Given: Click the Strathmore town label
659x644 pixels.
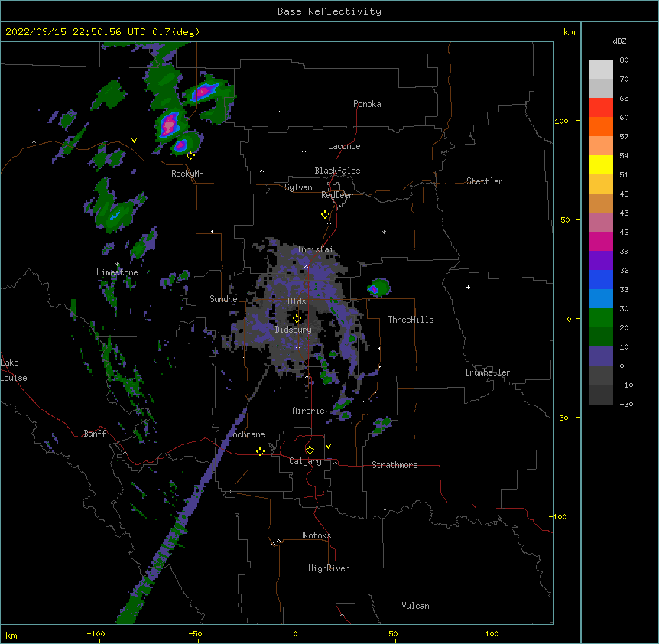Looking at the screenshot, I should point(394,465).
